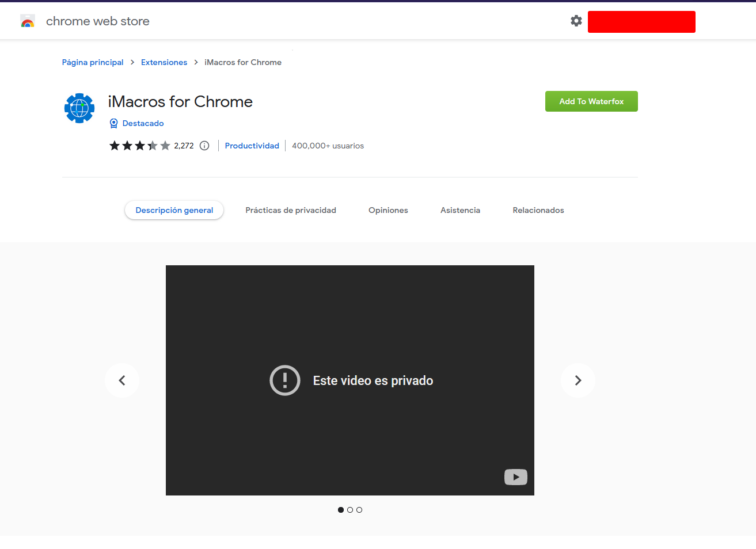Open the ratings info tooltip icon
The height and width of the screenshot is (549, 756).
click(204, 146)
